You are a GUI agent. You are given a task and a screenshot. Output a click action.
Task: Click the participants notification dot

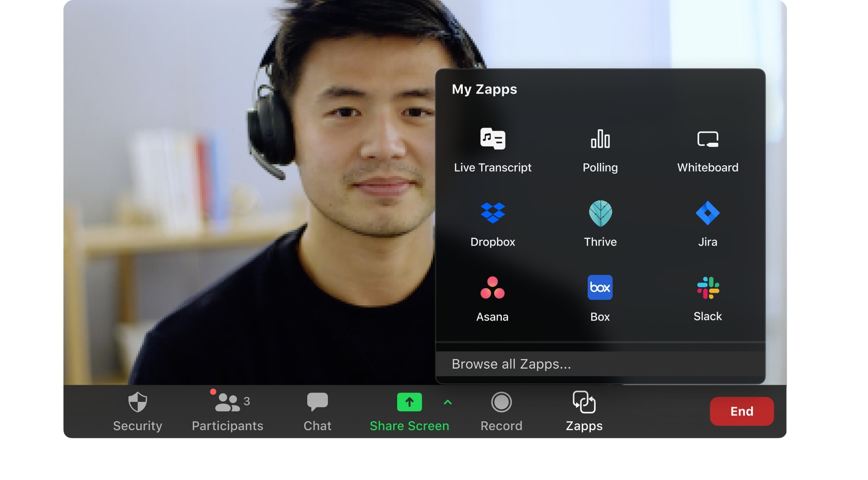coord(213,391)
